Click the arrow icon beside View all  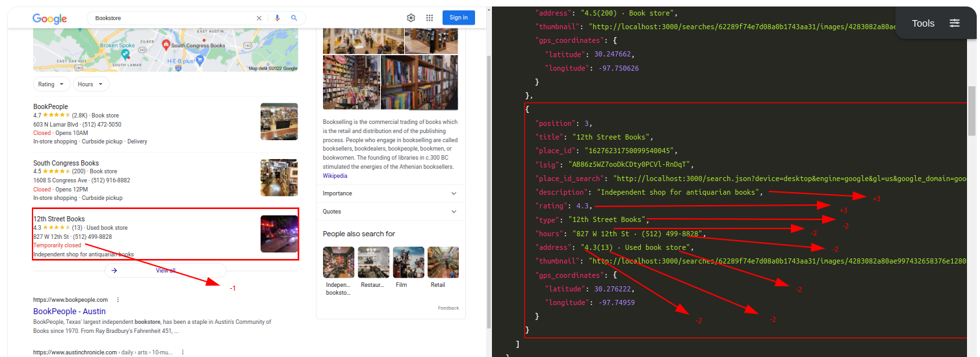coord(114,270)
